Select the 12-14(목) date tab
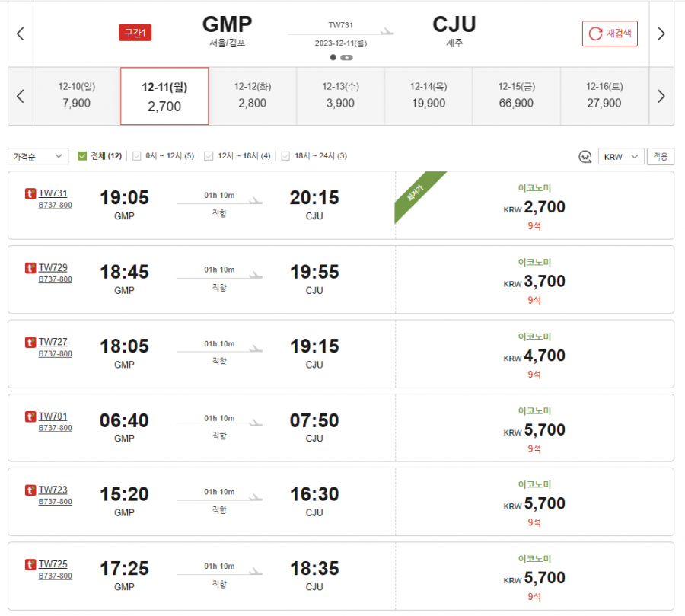Screen dimensions: 685x616 [428, 96]
